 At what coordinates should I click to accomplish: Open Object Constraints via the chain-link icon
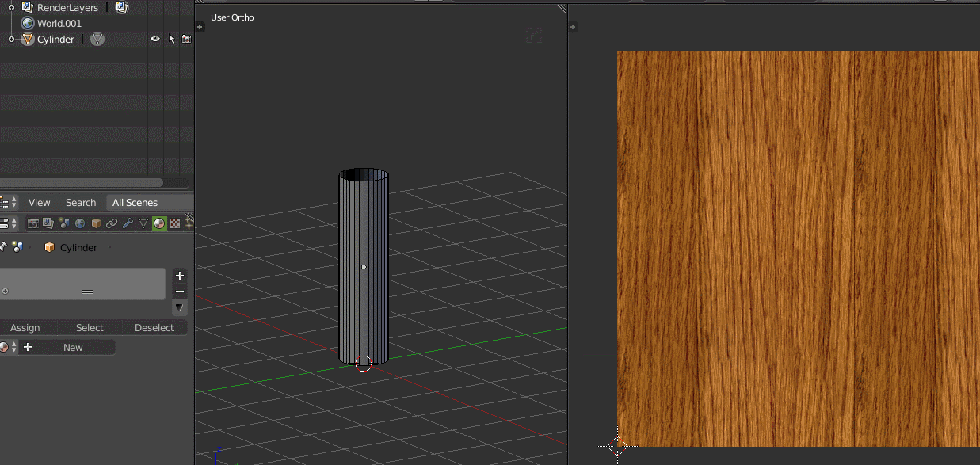coord(112,223)
